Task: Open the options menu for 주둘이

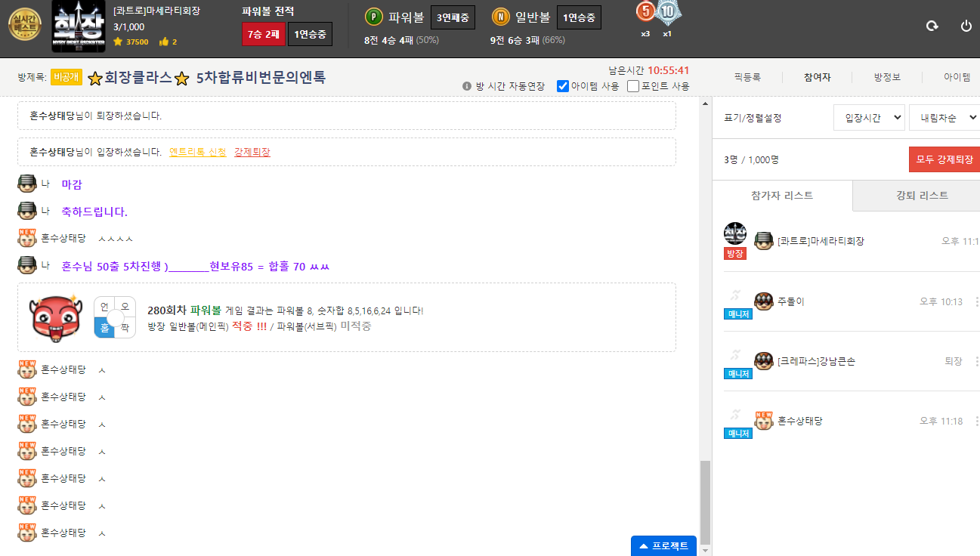Action: coord(976,301)
